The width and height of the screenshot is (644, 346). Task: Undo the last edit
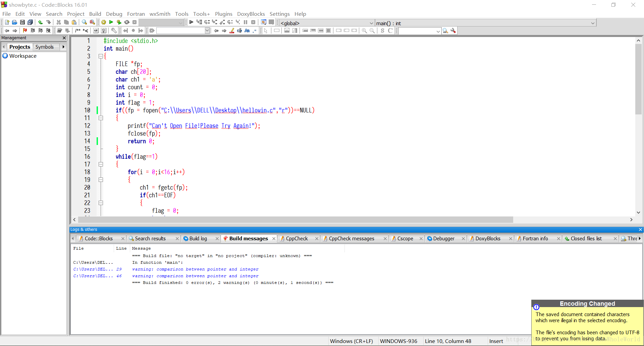pos(40,22)
